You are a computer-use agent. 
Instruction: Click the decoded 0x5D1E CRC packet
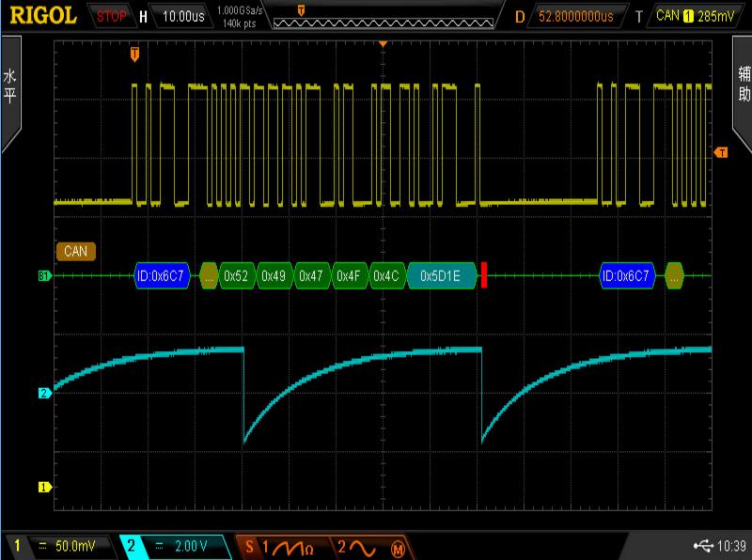click(x=440, y=276)
